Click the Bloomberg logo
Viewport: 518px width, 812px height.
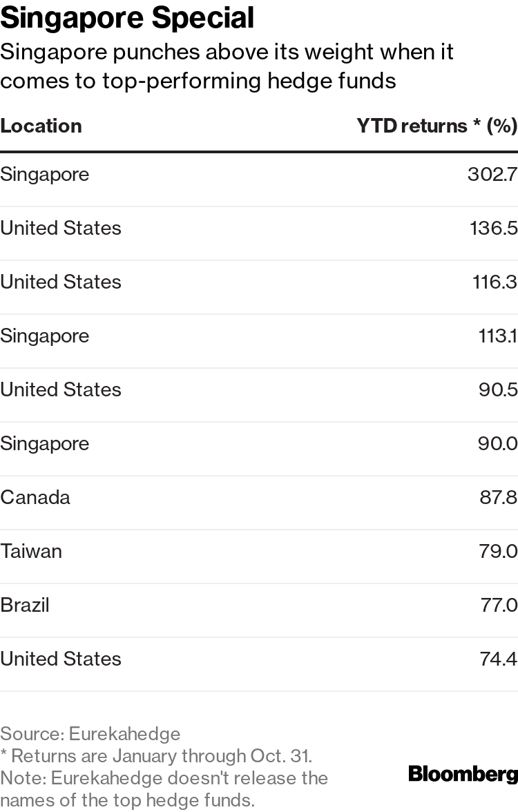click(463, 775)
